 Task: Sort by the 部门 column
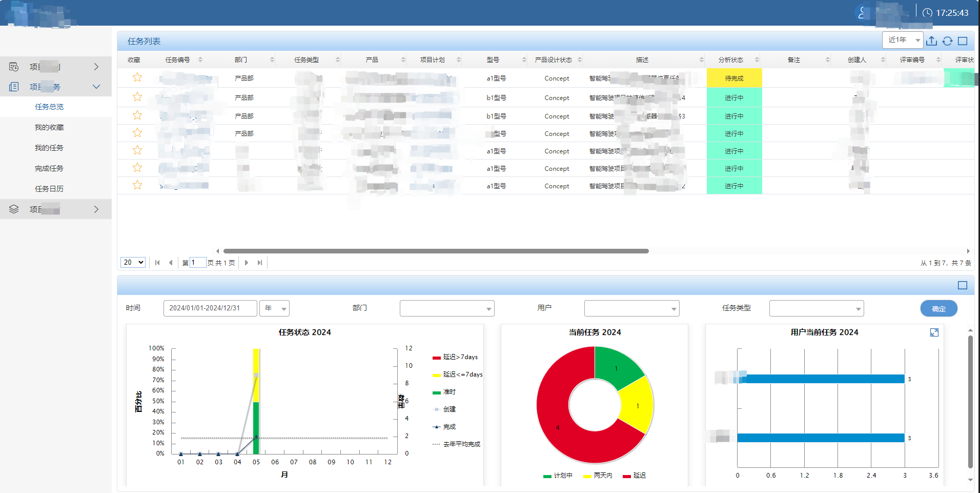[272, 60]
